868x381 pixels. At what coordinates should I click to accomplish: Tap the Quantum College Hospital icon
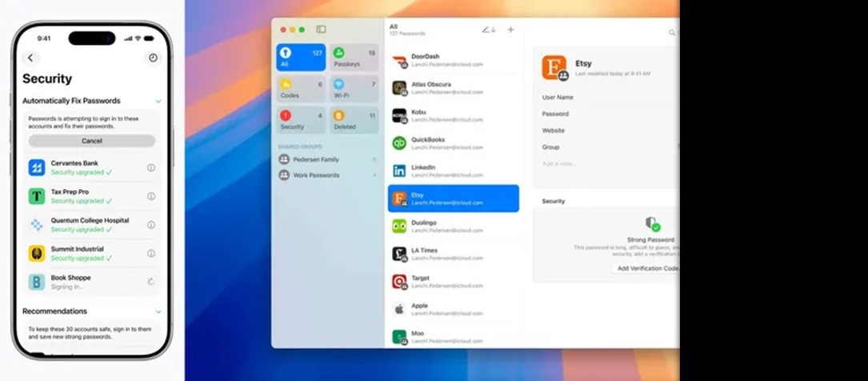click(x=37, y=225)
